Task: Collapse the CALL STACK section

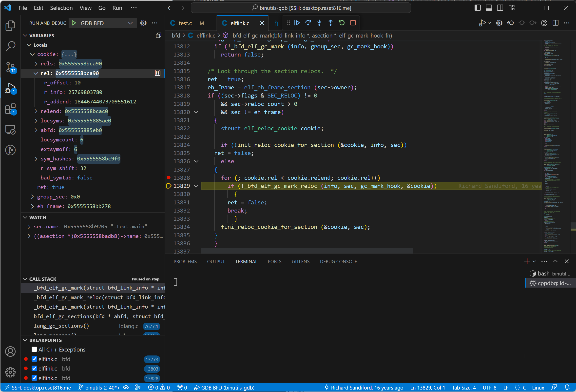Action: tap(25, 279)
